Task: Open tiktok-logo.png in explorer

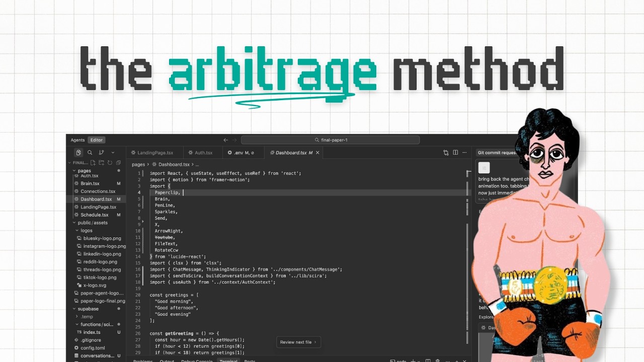Action: tap(96, 278)
